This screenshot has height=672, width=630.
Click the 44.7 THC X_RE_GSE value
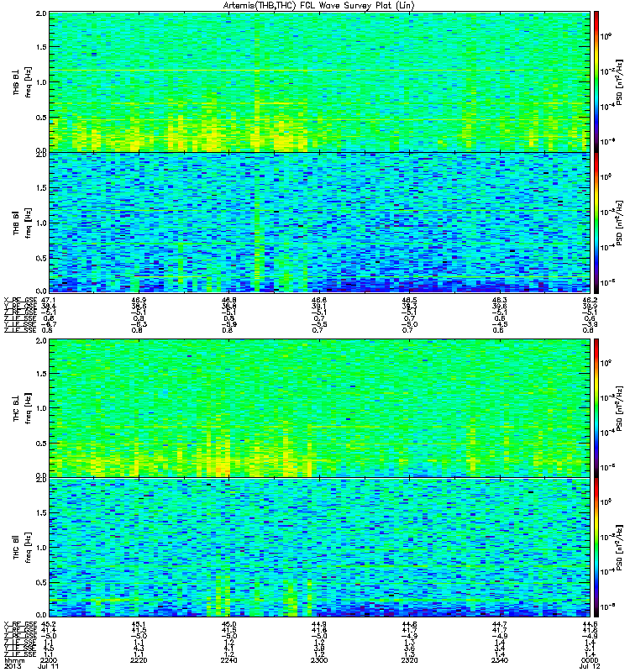499,624
